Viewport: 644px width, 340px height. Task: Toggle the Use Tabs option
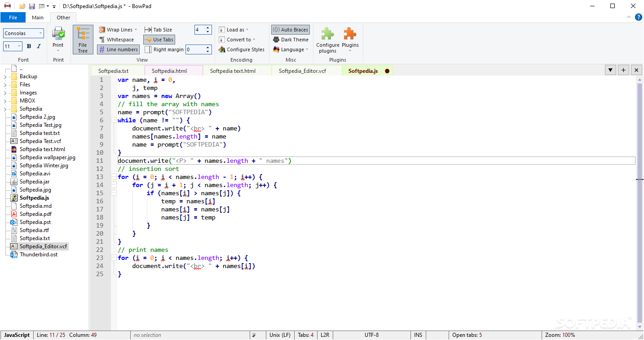pyautogui.click(x=159, y=40)
